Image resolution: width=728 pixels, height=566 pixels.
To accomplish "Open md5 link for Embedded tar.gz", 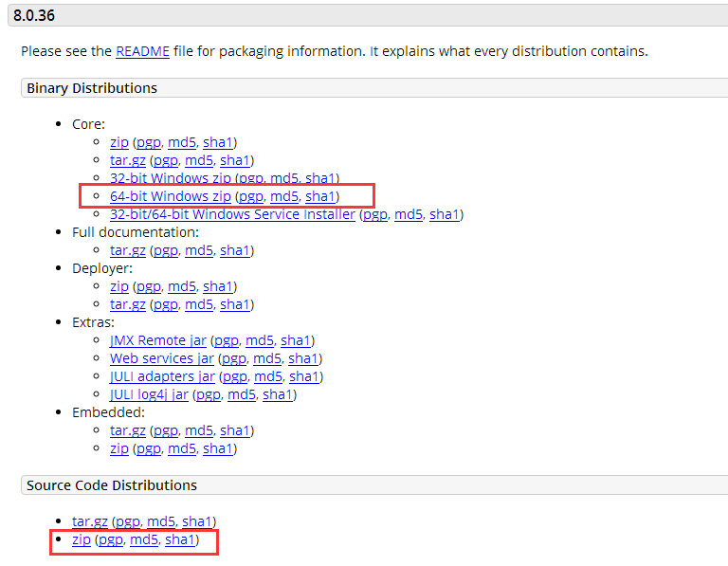I will pyautogui.click(x=199, y=430).
